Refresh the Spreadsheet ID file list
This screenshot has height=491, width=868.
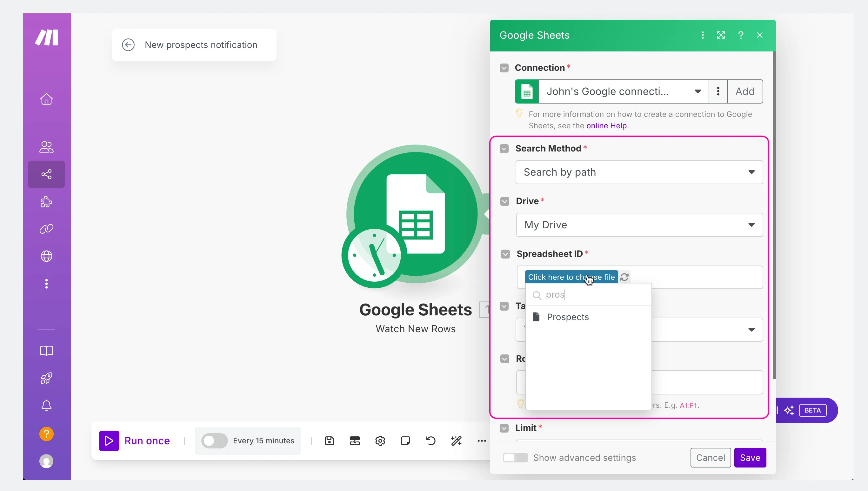pos(624,277)
